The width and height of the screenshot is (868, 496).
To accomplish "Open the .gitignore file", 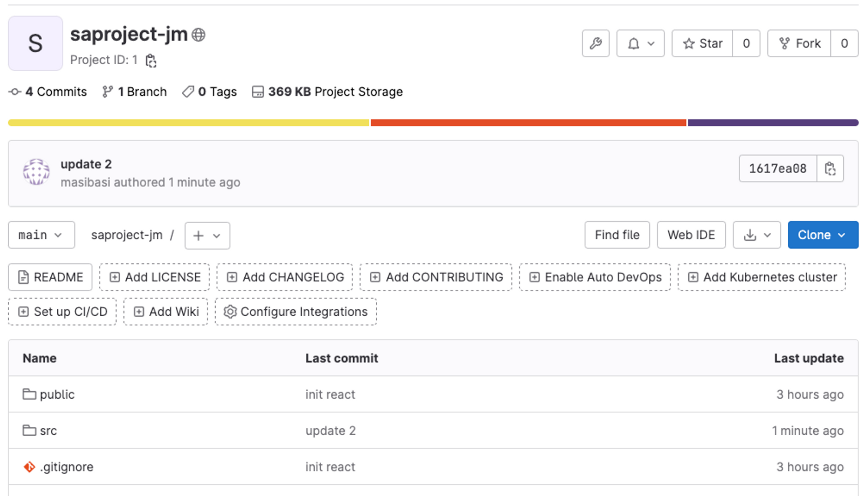I will coord(66,467).
